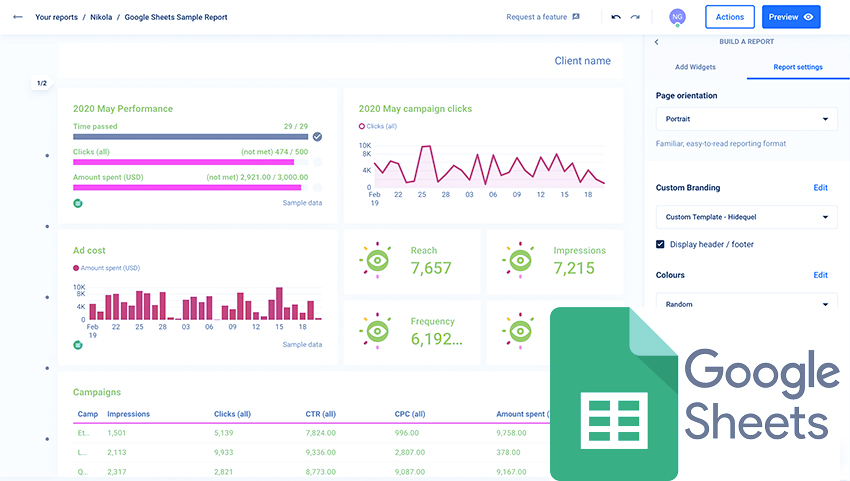
Task: Toggle Display header / footer checkbox
Action: [660, 244]
